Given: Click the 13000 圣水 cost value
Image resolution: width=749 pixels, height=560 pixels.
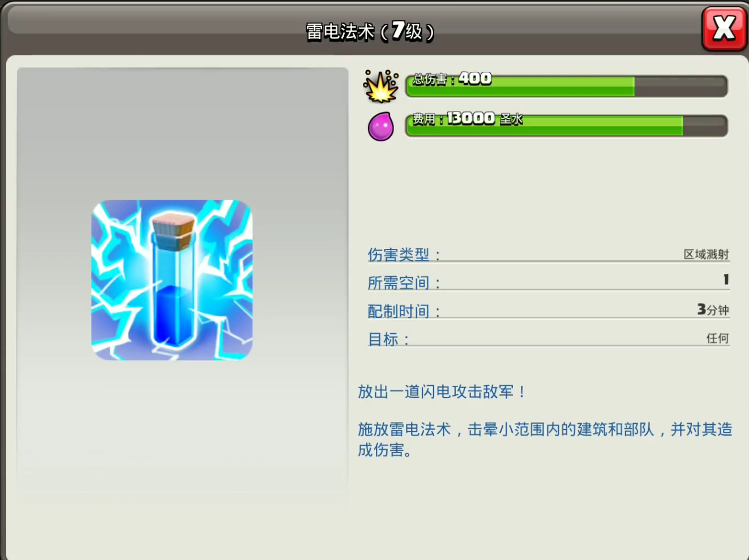Looking at the screenshot, I should (484, 118).
